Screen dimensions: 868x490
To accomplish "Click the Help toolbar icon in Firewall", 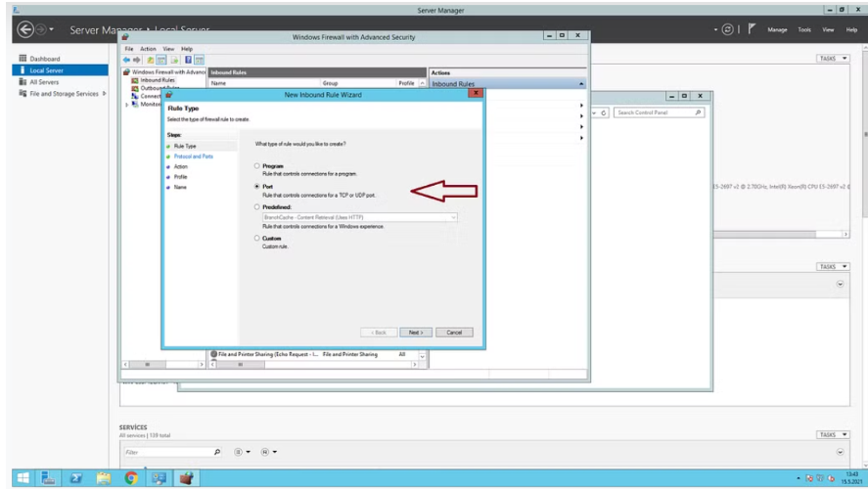I will [188, 60].
